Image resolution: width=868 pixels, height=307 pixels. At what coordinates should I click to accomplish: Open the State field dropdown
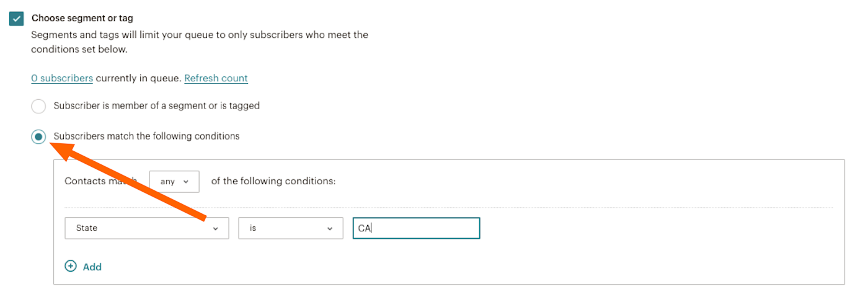[x=146, y=228]
